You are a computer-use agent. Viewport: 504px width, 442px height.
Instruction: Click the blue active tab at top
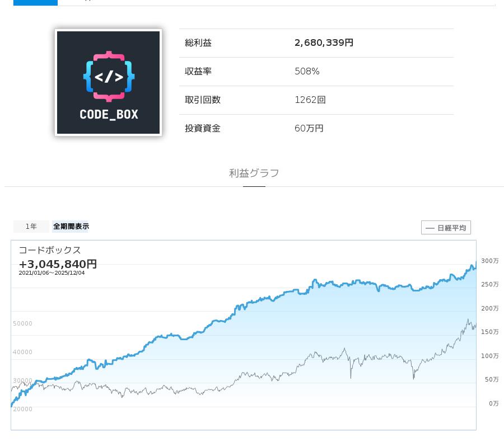pyautogui.click(x=35, y=2)
